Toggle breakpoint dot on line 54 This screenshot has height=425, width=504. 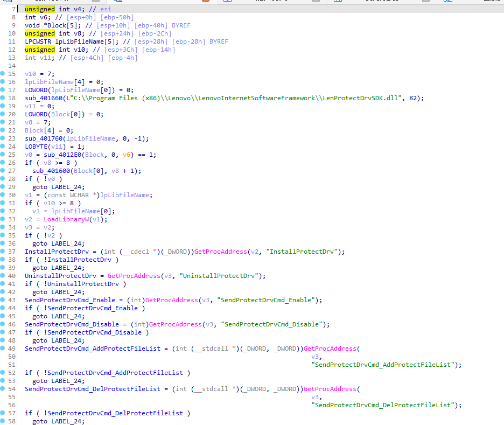tap(3, 389)
